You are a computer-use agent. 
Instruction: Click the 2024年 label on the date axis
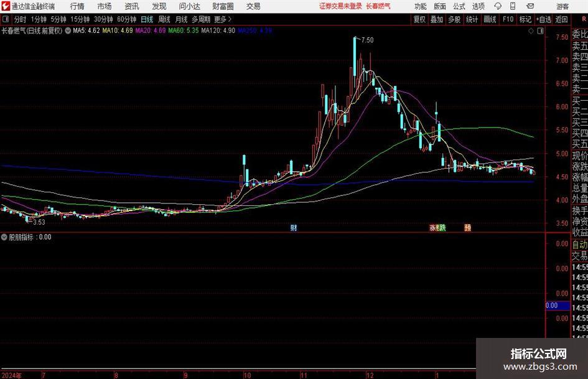point(12,375)
